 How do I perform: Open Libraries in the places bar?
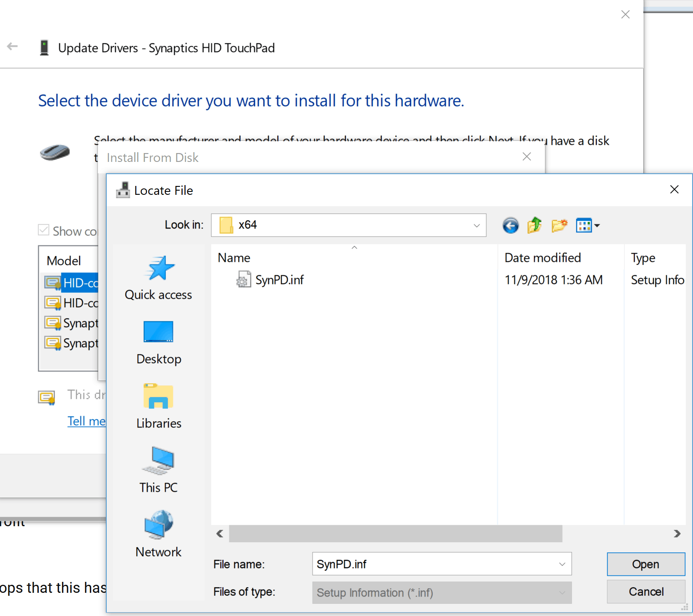[x=159, y=406]
